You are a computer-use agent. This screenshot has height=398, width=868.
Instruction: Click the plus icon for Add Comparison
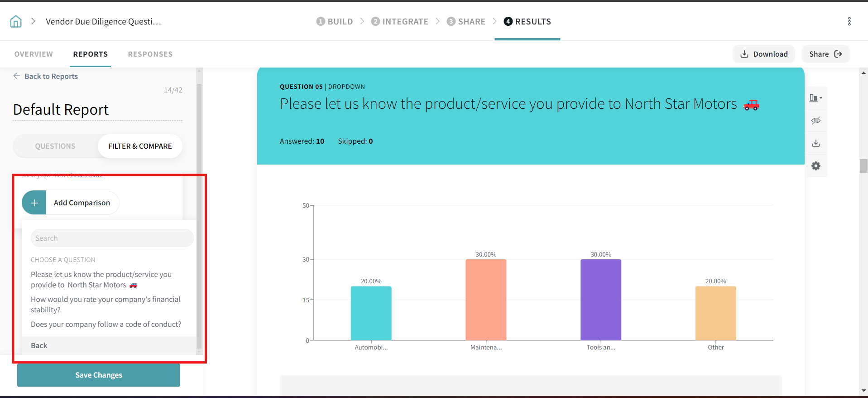pos(34,203)
